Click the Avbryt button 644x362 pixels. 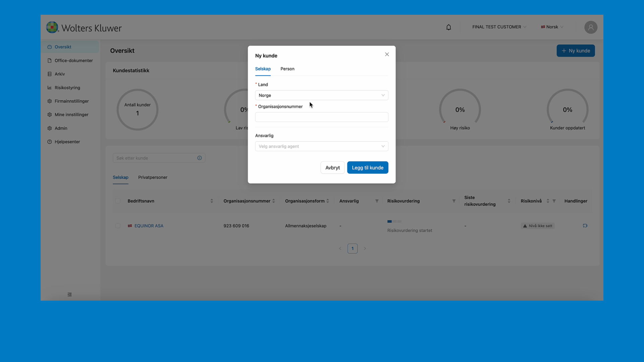pos(332,168)
